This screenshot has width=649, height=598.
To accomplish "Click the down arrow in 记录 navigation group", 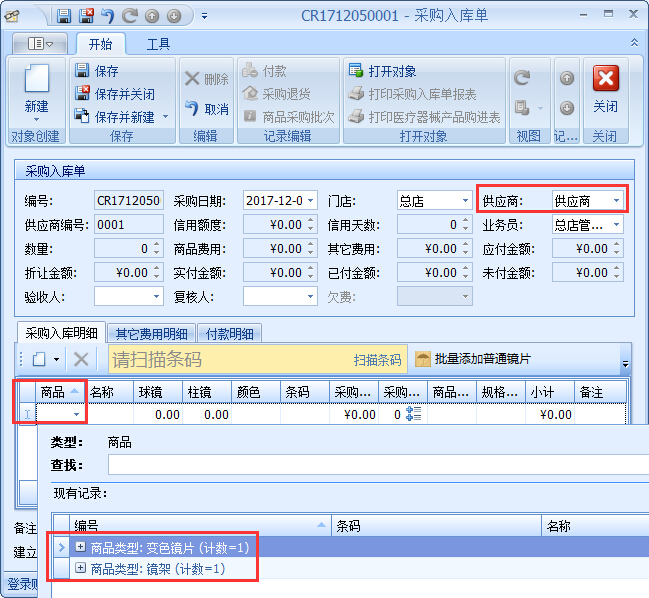I will (x=567, y=108).
